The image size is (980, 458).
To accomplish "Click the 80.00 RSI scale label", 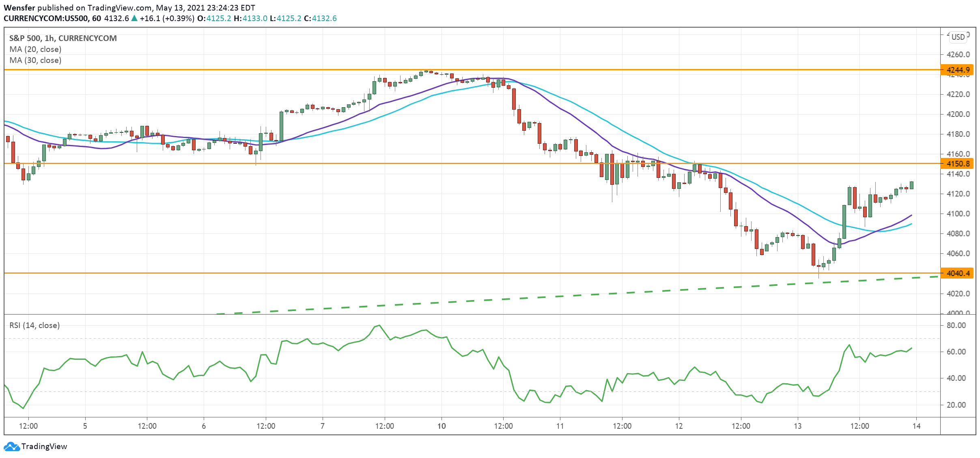I will (x=956, y=325).
